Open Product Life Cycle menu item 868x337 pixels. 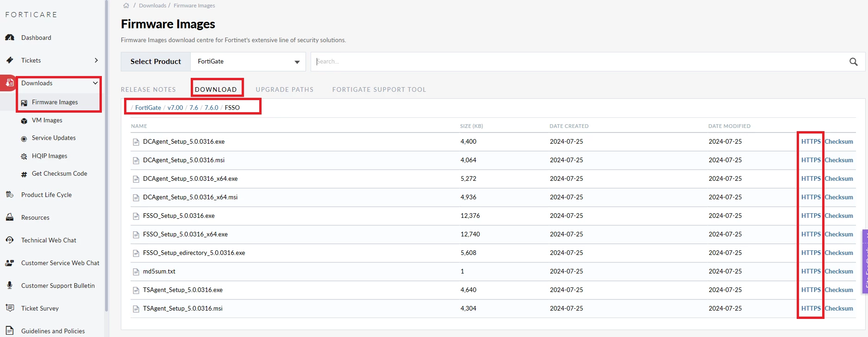point(46,195)
